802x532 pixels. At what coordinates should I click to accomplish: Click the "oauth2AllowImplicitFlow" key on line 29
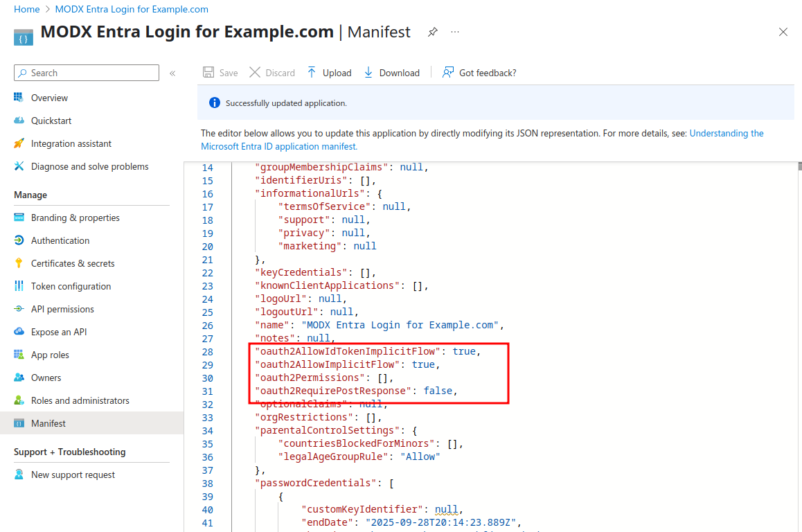[x=328, y=365]
